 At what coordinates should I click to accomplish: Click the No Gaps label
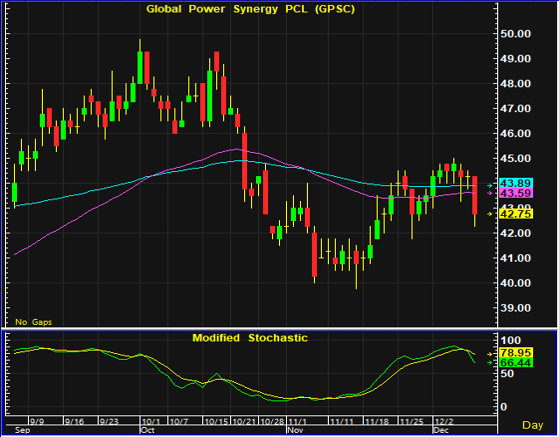(x=34, y=322)
